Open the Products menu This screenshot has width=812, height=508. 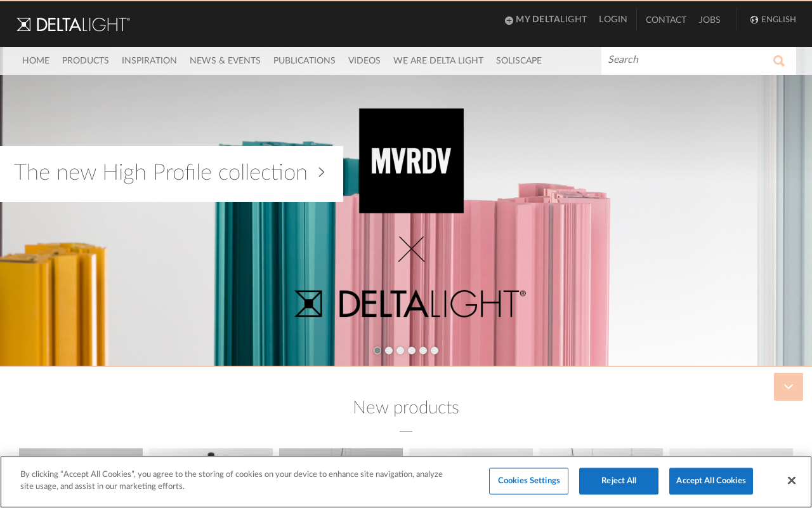pyautogui.click(x=86, y=61)
